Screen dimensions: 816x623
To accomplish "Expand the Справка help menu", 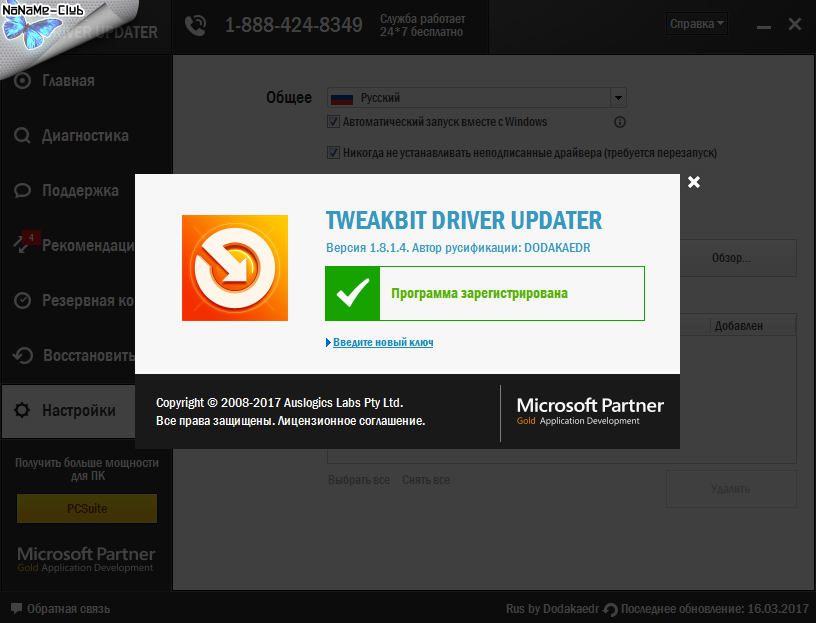I will 697,24.
